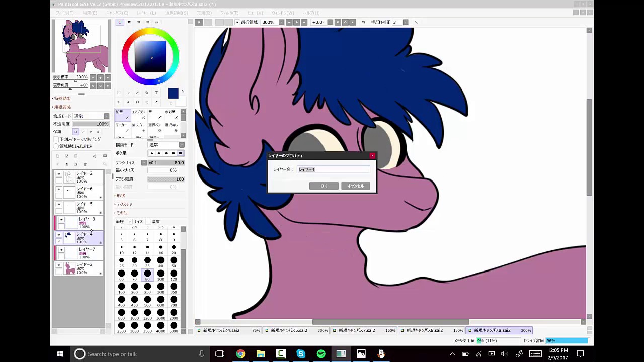Expand the テクスチャ brush section

pyautogui.click(x=123, y=204)
